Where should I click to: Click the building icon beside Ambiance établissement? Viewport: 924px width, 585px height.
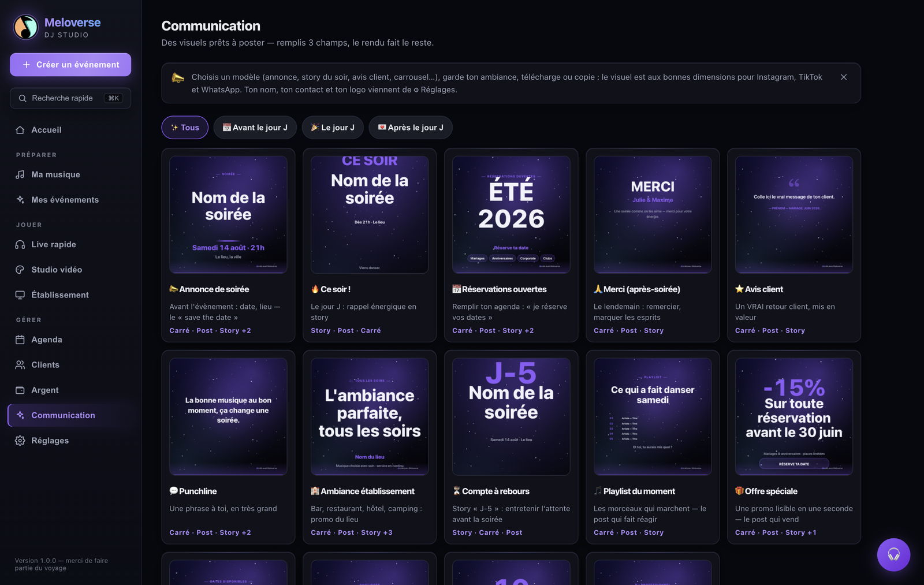click(x=315, y=491)
